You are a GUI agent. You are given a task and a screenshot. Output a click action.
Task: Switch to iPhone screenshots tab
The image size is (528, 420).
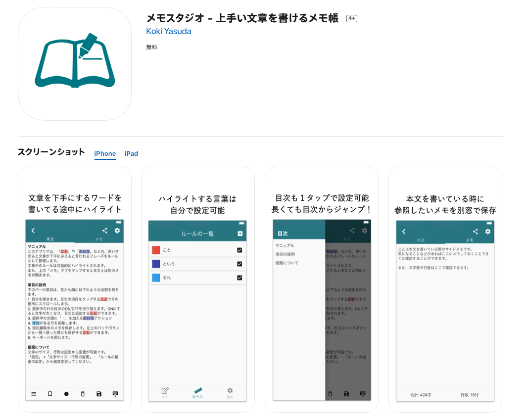[105, 153]
